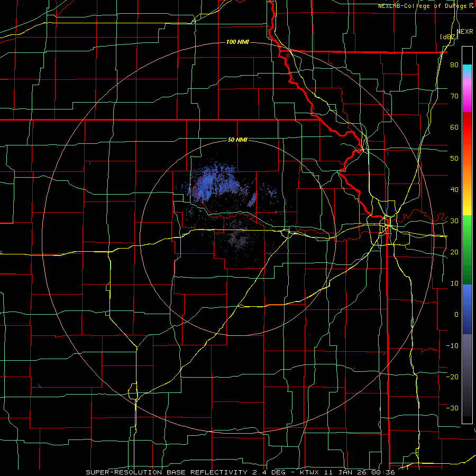This screenshot has width=476, height=476.
Task: Click the 0 value on the dBZ scale
Action: pyautogui.click(x=456, y=315)
